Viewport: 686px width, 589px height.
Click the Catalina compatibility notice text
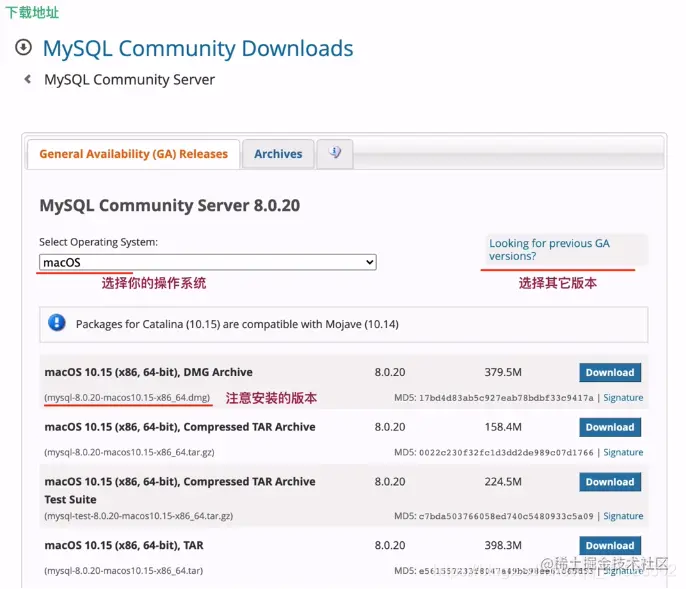237,324
